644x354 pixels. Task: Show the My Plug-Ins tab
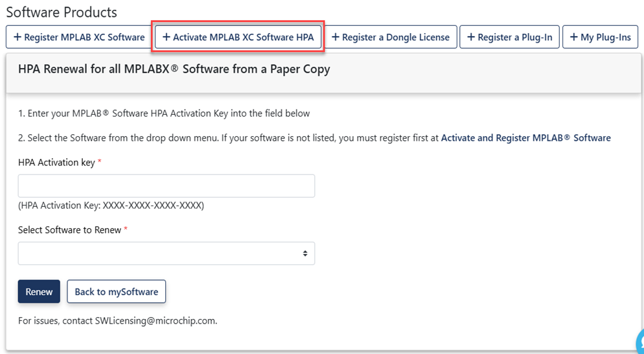[x=600, y=38]
